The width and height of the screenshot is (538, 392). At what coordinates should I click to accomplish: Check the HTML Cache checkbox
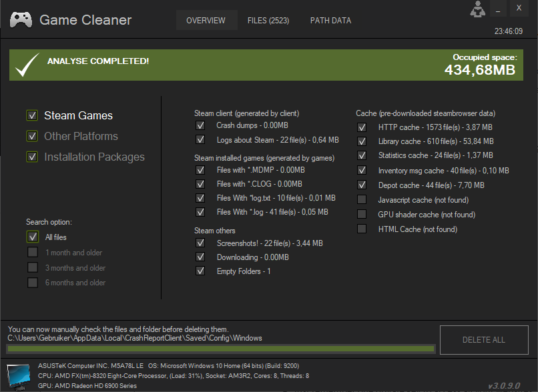click(x=362, y=229)
